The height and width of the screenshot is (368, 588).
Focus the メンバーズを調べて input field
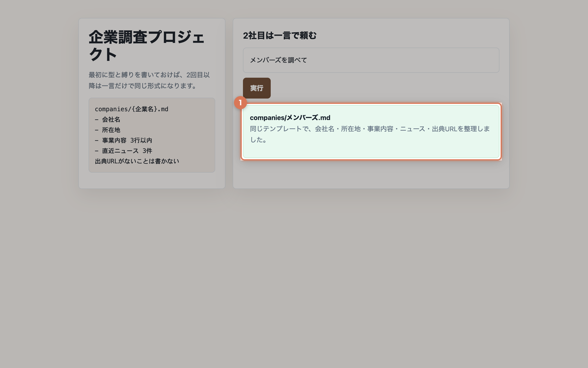click(x=371, y=60)
